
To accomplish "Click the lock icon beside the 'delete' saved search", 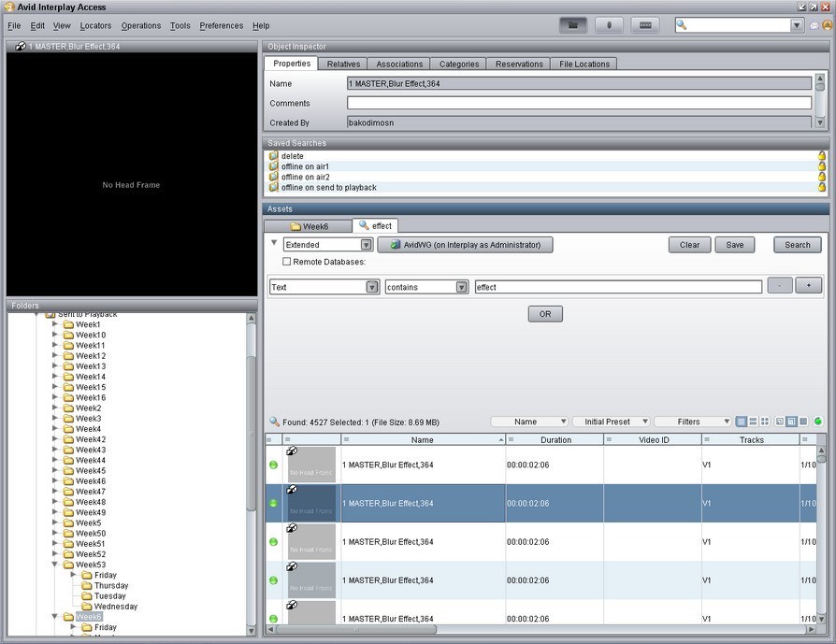I will 821,155.
